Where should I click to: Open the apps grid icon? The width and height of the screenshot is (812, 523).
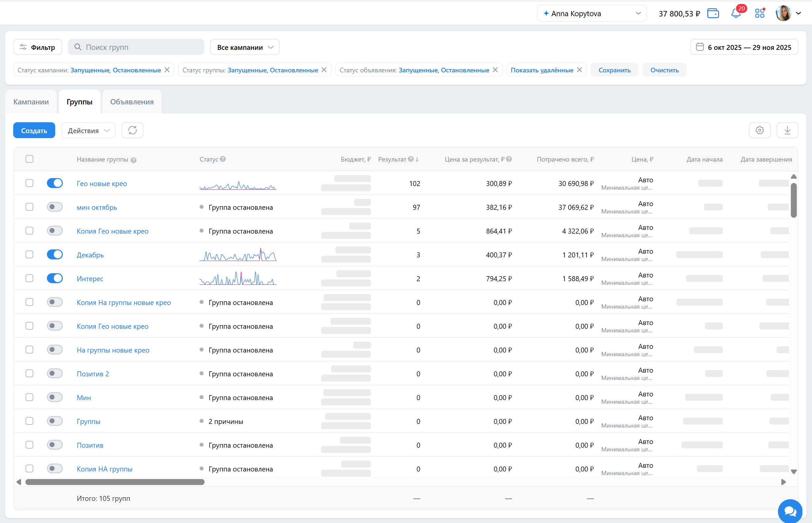coord(759,14)
